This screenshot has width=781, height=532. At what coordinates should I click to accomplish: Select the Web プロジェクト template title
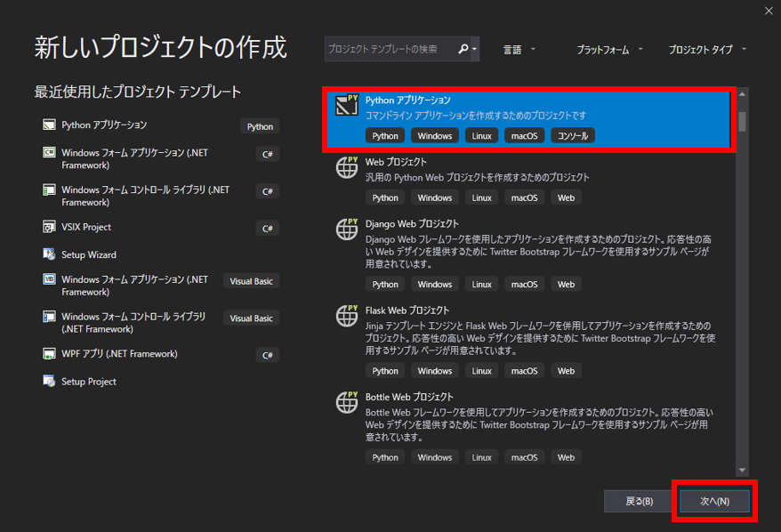[396, 162]
